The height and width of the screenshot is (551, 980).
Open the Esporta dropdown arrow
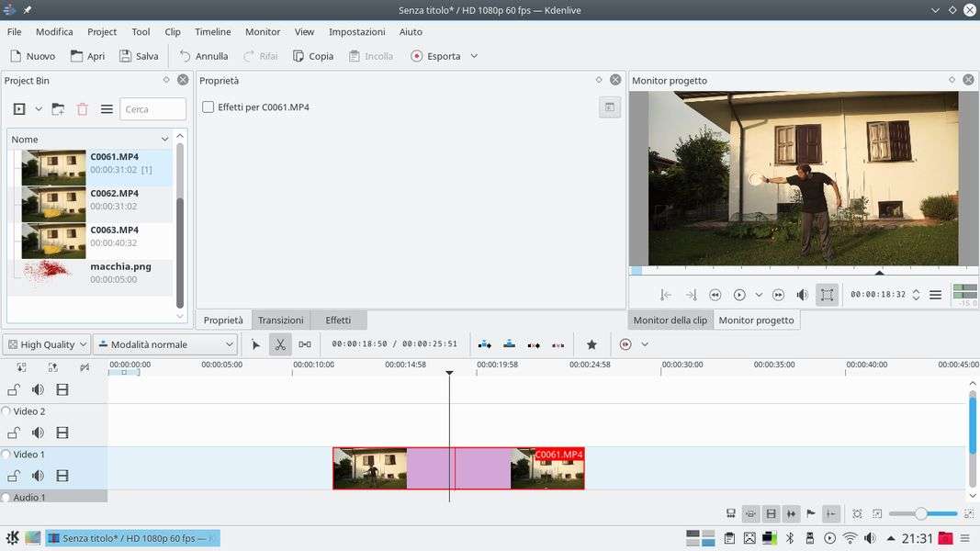click(474, 56)
